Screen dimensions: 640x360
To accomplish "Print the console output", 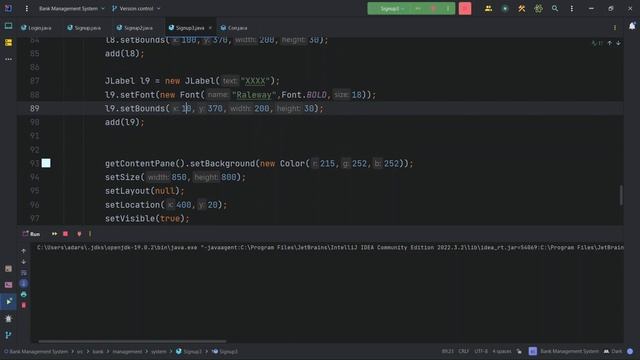I will tap(24, 294).
